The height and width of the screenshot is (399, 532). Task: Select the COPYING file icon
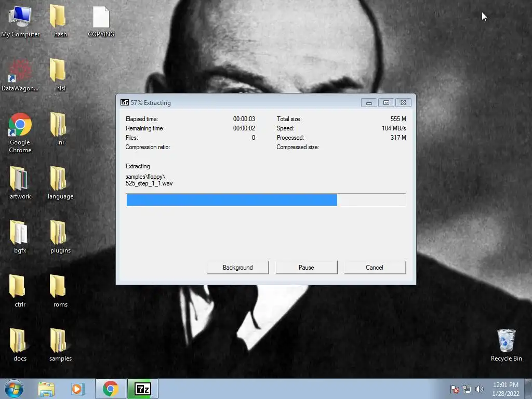[x=101, y=21]
